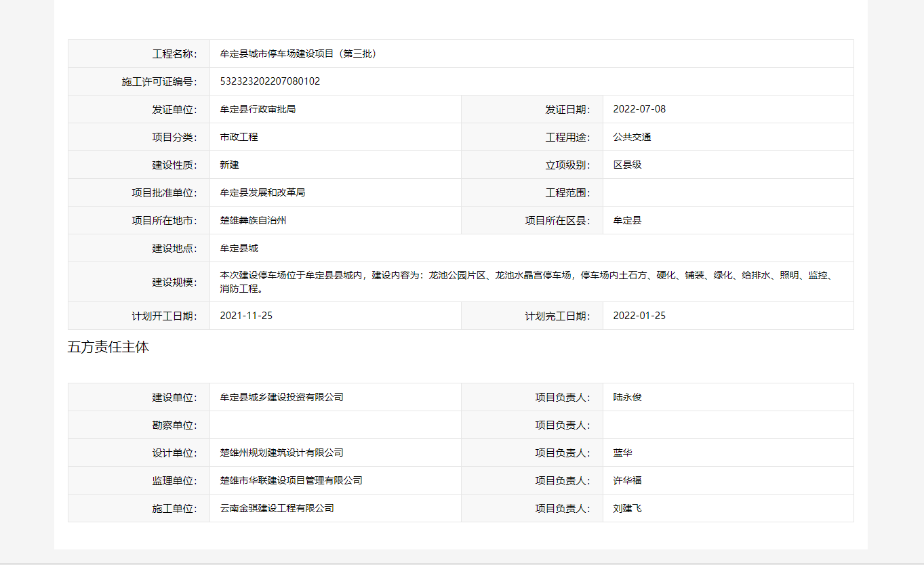Click the 项目分类 label
The height and width of the screenshot is (565, 924).
(x=174, y=137)
